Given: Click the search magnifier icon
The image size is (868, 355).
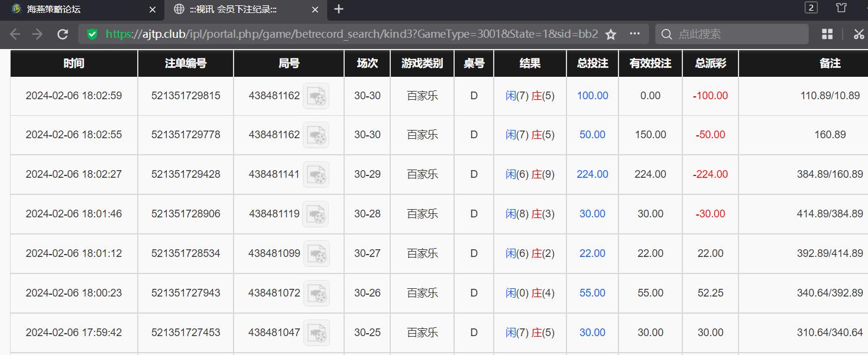Looking at the screenshot, I should (667, 34).
